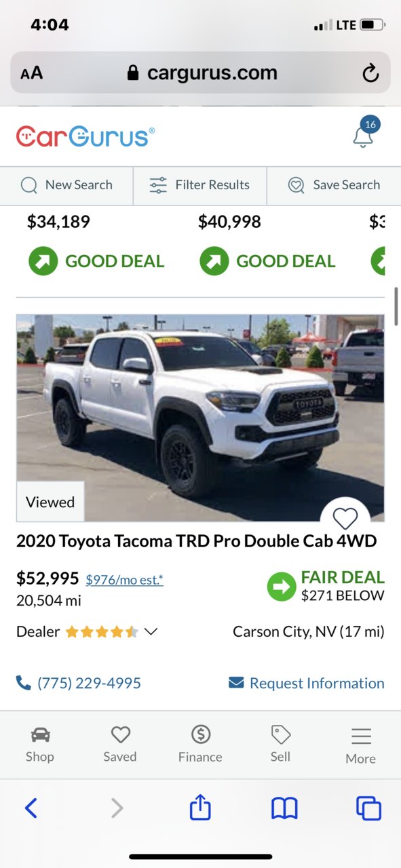Switch to the Finance tab
This screenshot has width=401, height=868.
pos(200,745)
